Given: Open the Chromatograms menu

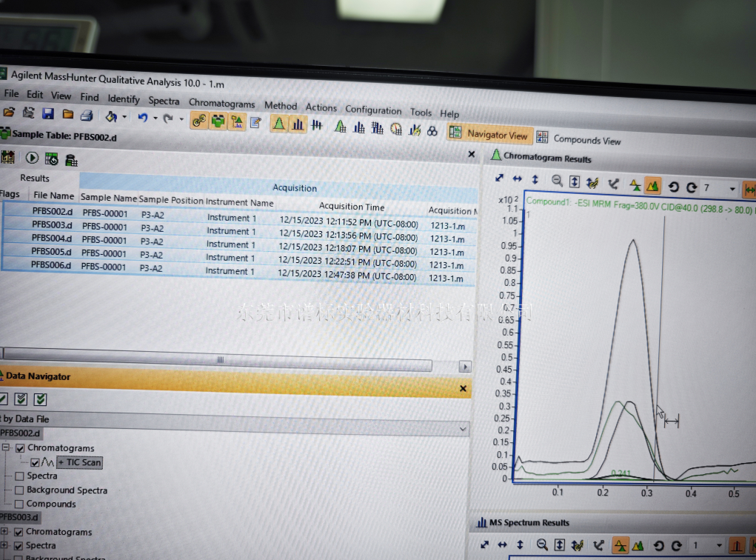Looking at the screenshot, I should (x=221, y=104).
